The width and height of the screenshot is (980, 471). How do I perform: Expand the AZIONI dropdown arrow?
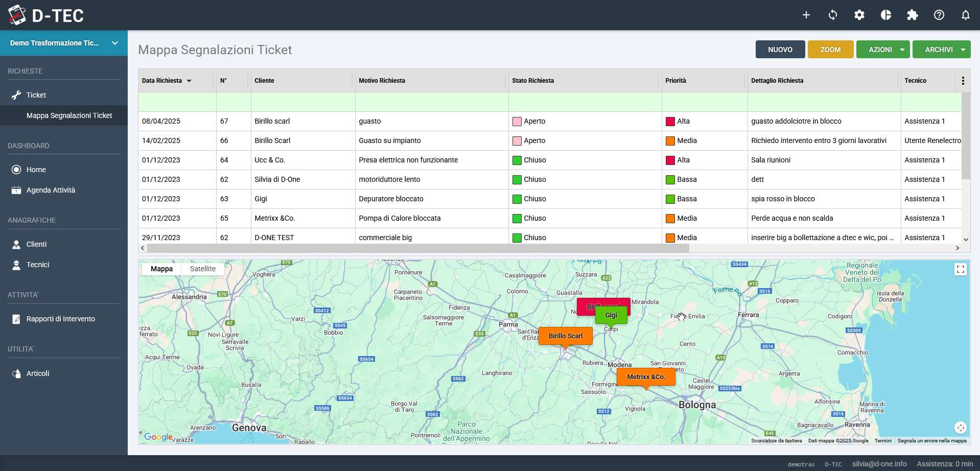click(902, 50)
